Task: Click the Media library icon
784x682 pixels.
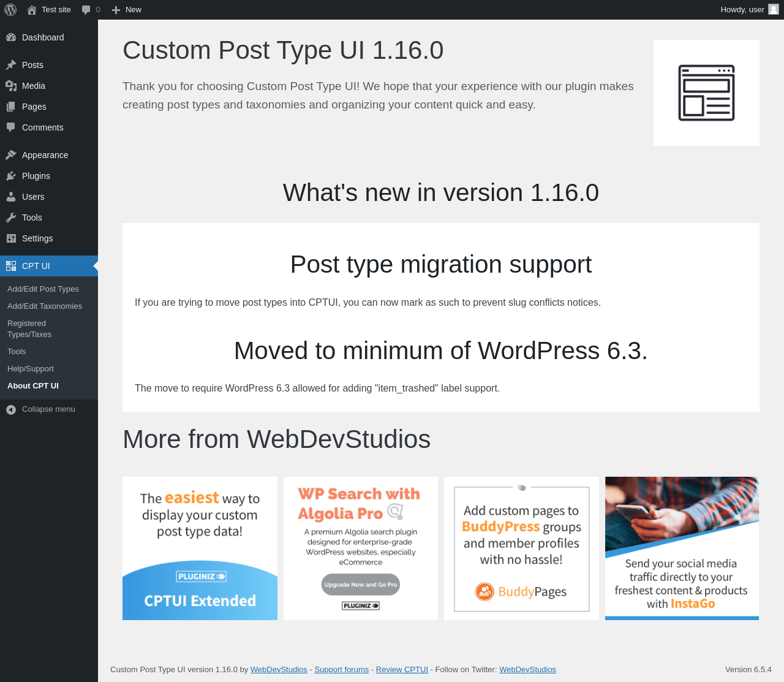Action: tap(11, 86)
